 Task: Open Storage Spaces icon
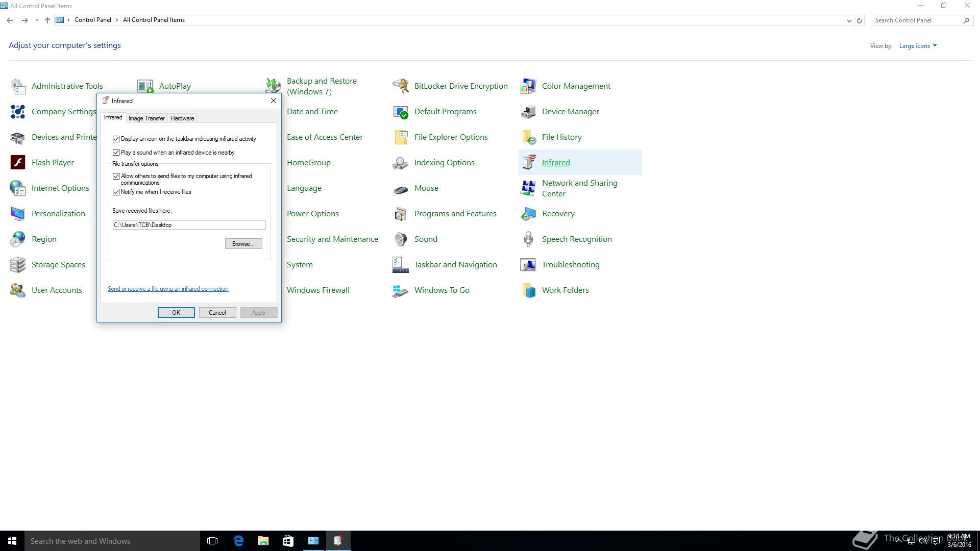tap(18, 265)
